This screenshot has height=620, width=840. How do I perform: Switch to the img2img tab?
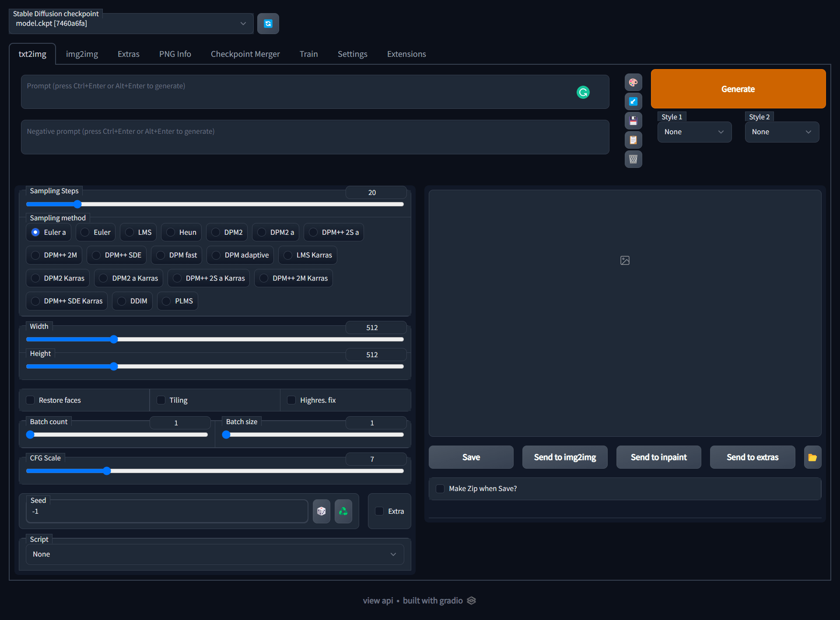coord(82,54)
